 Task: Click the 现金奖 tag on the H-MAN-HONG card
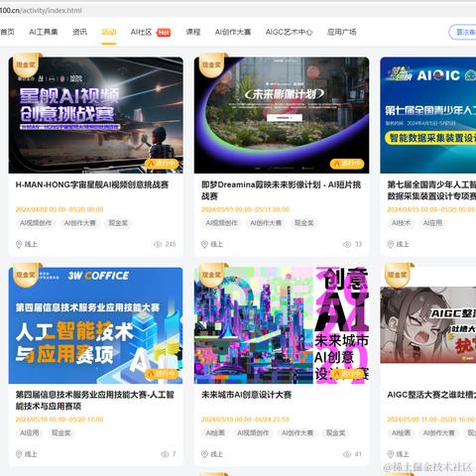(118, 223)
